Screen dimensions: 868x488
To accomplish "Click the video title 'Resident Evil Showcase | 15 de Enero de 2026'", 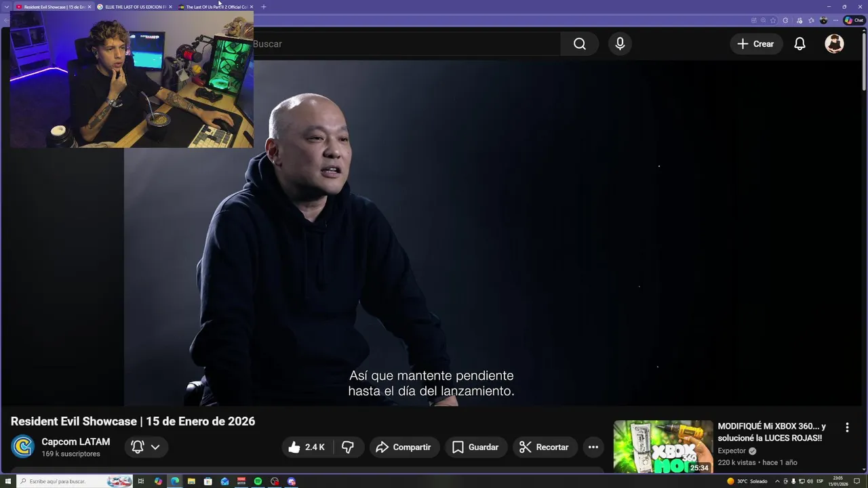I will [x=133, y=422].
